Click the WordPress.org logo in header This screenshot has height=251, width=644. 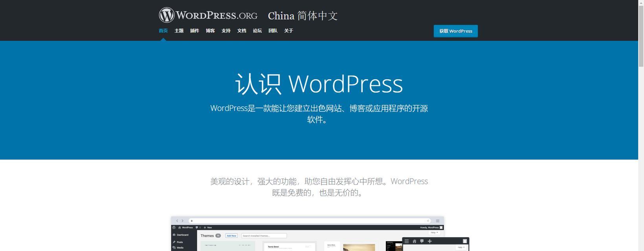tap(208, 15)
